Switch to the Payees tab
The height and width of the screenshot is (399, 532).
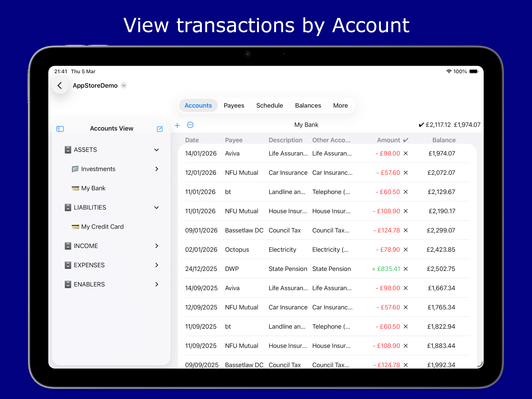point(234,105)
